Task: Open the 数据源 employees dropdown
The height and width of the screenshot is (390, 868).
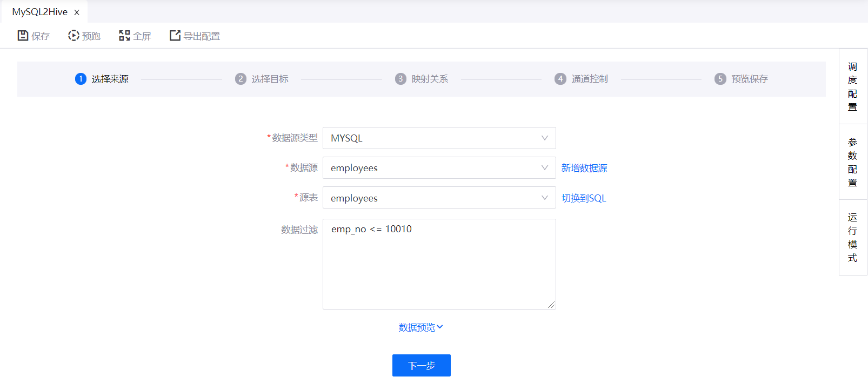Action: (439, 168)
